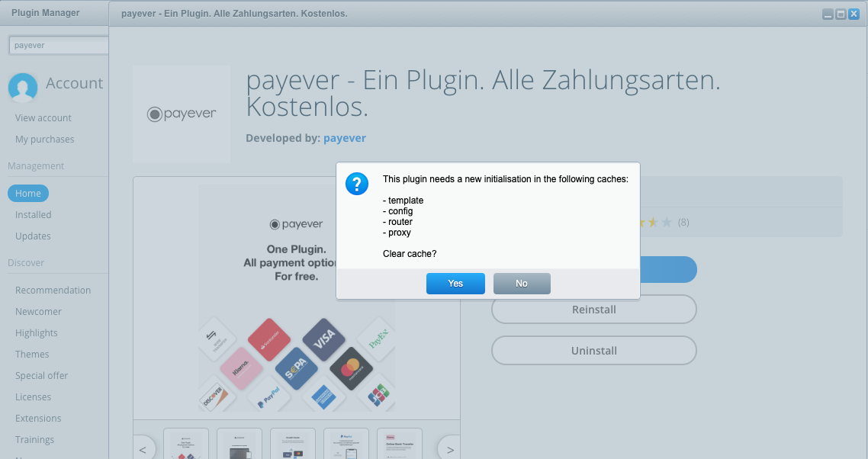
Task: Open Special offer under Discover
Action: click(41, 375)
